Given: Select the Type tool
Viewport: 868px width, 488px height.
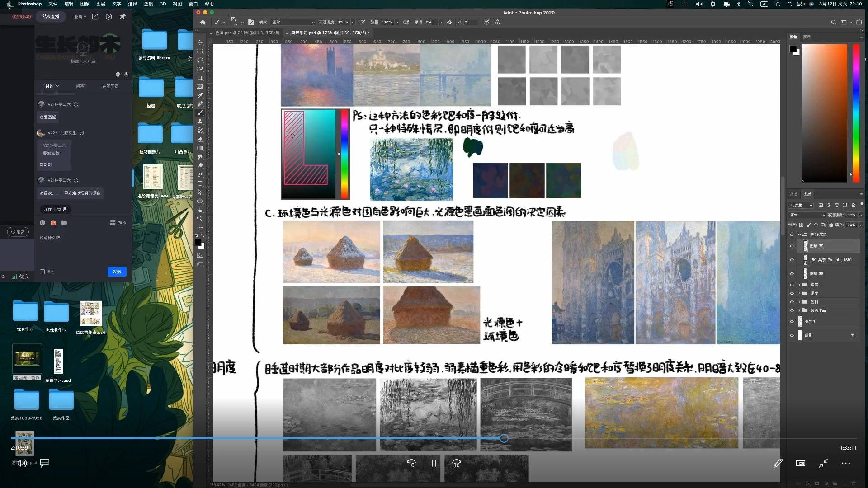Looking at the screenshot, I should tap(200, 183).
